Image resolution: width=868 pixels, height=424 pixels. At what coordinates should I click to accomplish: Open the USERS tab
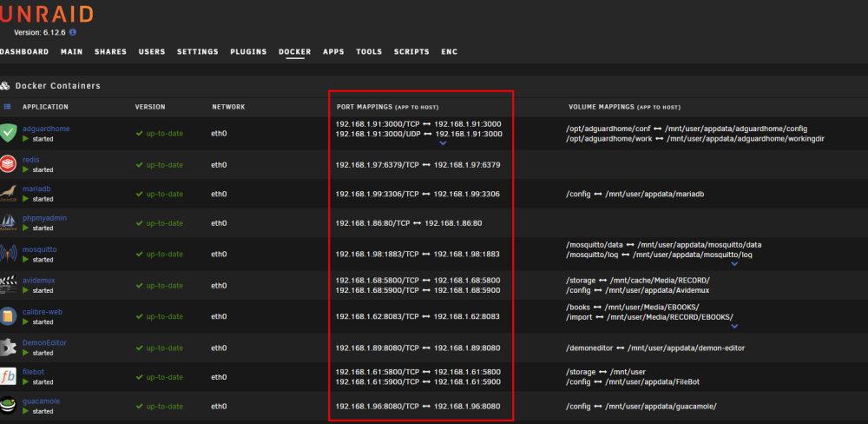[x=152, y=51]
